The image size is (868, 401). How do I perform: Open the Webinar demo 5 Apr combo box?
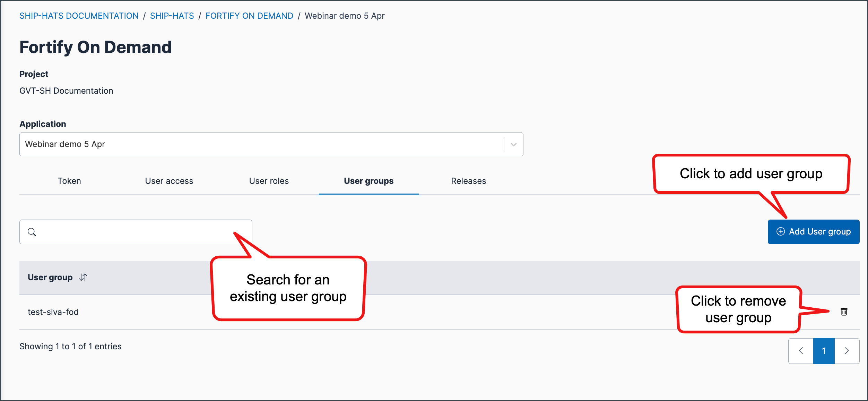(271, 144)
